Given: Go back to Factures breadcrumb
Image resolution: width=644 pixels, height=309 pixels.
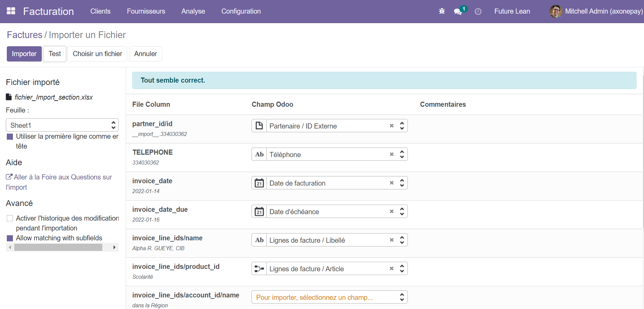Looking at the screenshot, I should pyautogui.click(x=24, y=35).
